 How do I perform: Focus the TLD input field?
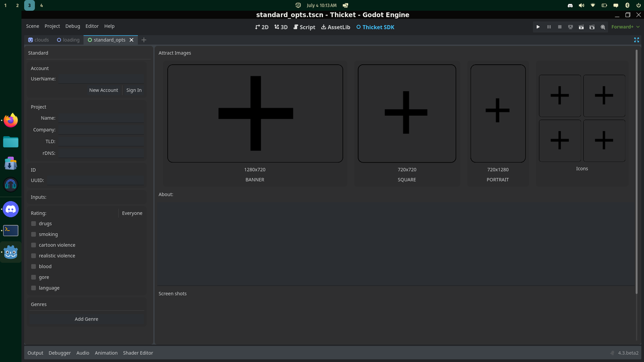click(x=101, y=141)
